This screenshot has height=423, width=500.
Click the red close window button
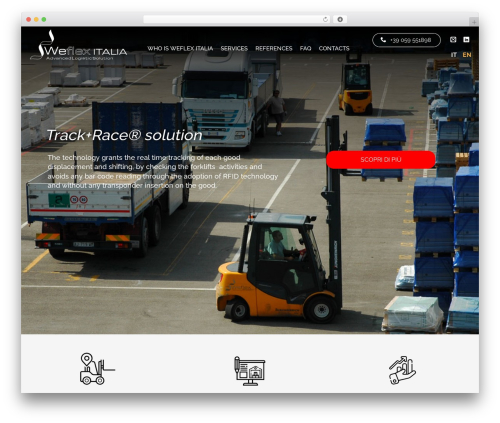point(29,20)
